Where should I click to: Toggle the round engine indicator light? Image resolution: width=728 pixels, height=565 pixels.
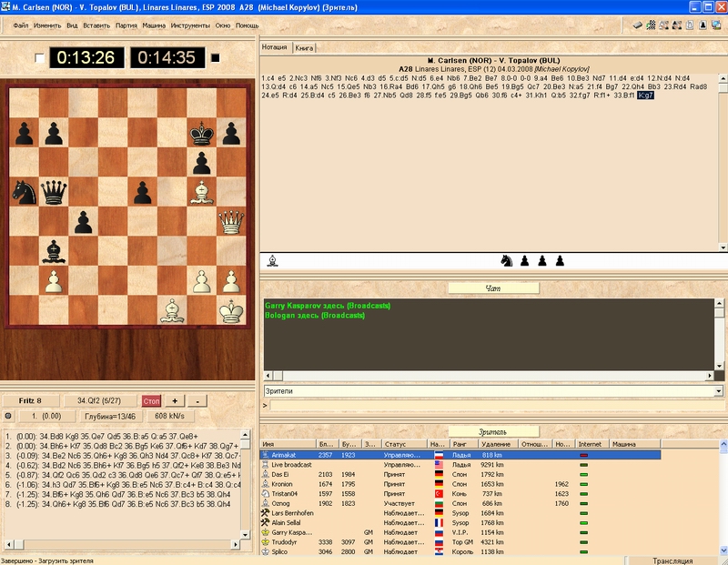8,416
